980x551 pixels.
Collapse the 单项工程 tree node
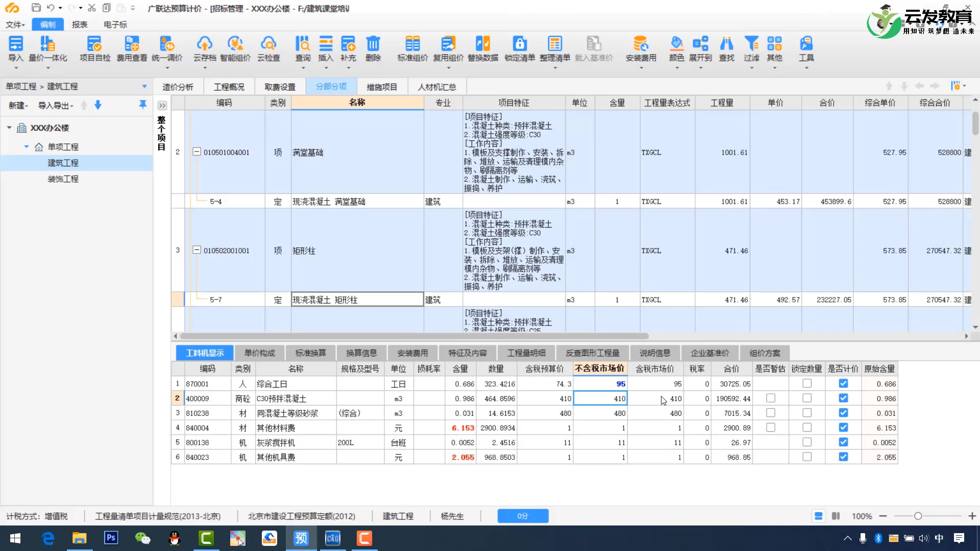coord(27,146)
